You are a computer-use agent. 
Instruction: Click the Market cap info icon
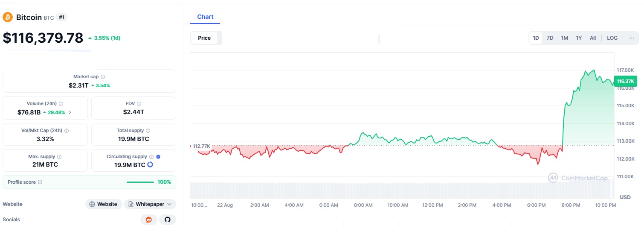(x=103, y=77)
